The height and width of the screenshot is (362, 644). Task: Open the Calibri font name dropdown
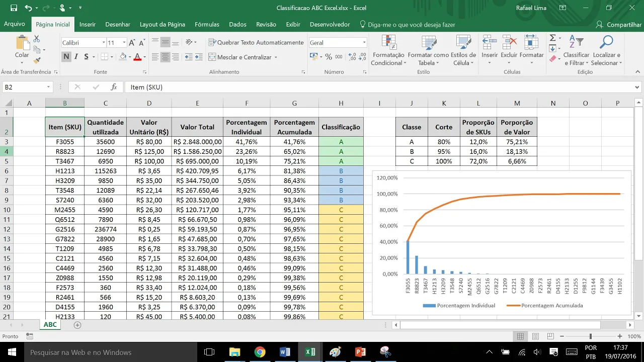pos(104,43)
